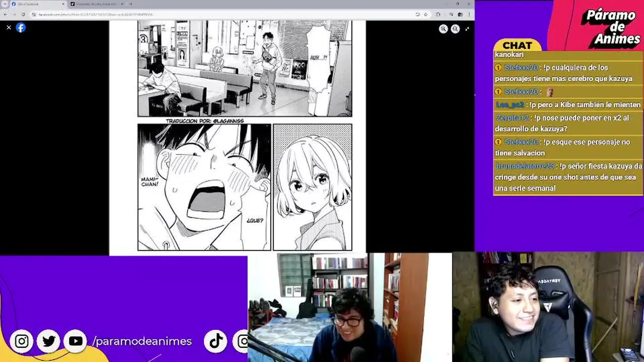Click username Zerpita12 in chat
The width and height of the screenshot is (644, 362).
pos(512,118)
